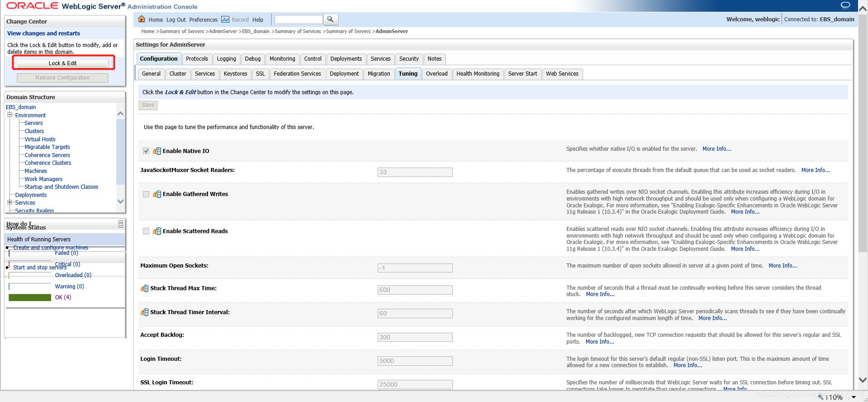This screenshot has height=402, width=868.
Task: Open the OK (4) health link
Action: (63, 297)
